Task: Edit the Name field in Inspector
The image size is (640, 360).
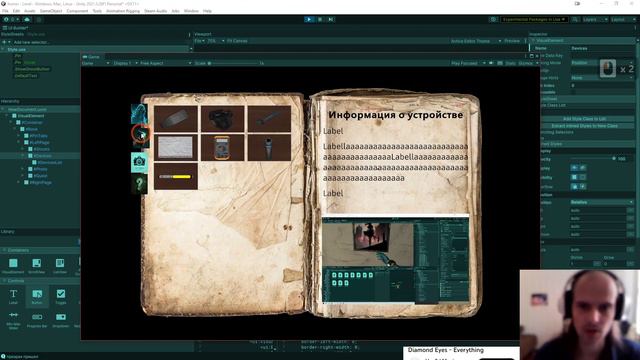Action: (x=602, y=48)
